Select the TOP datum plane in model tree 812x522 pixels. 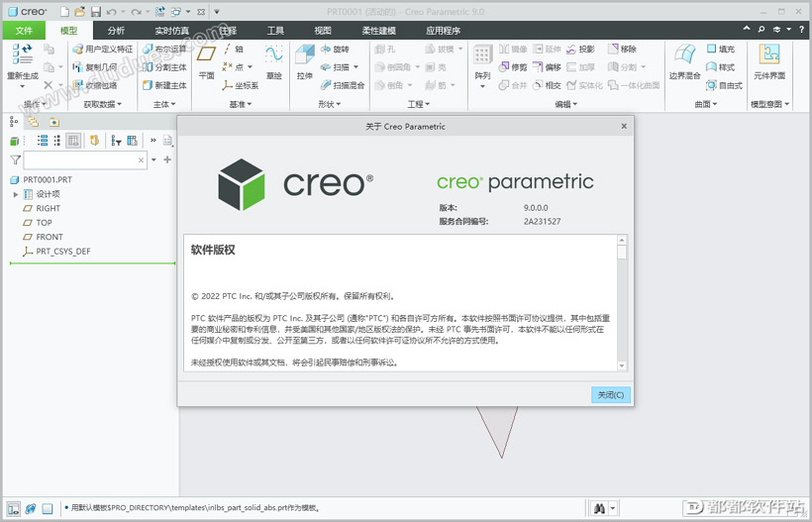[x=38, y=223]
